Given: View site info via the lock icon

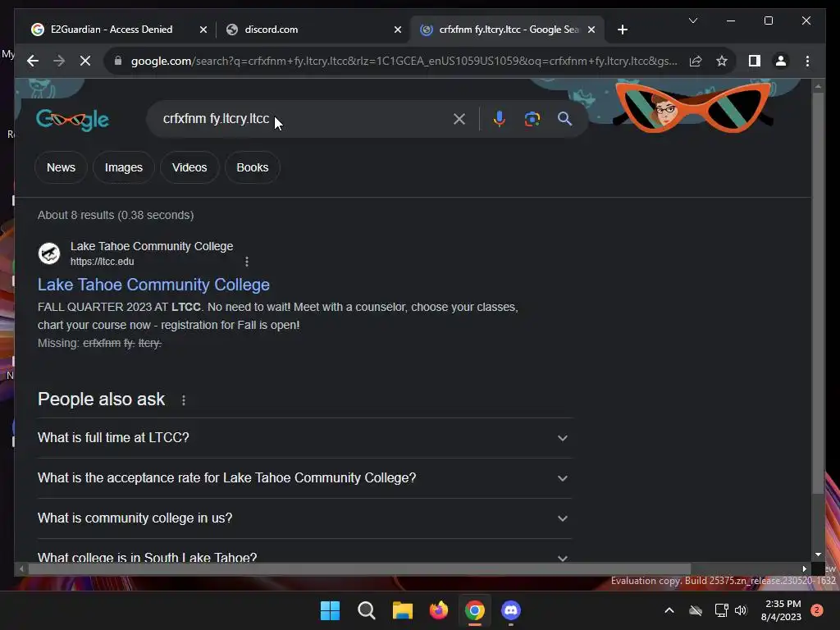Looking at the screenshot, I should point(118,61).
